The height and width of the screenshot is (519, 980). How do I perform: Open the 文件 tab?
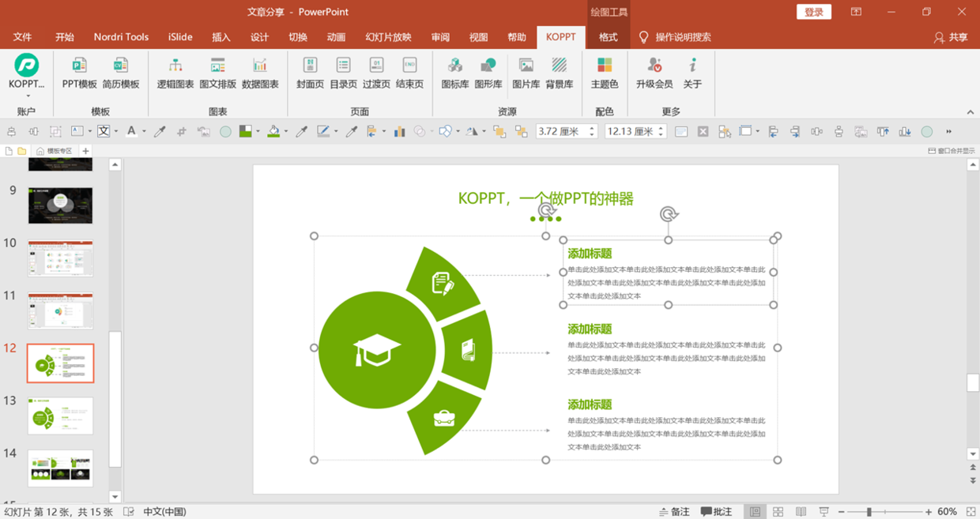point(22,37)
